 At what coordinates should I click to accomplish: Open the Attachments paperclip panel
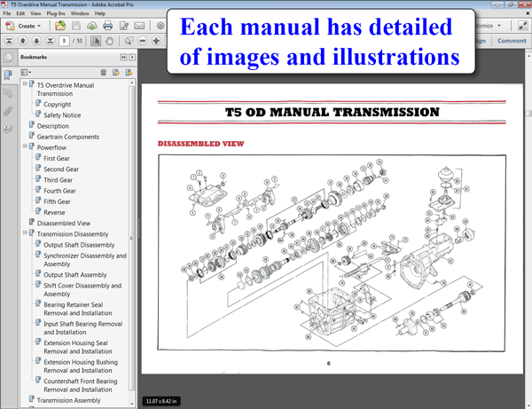tap(8, 111)
